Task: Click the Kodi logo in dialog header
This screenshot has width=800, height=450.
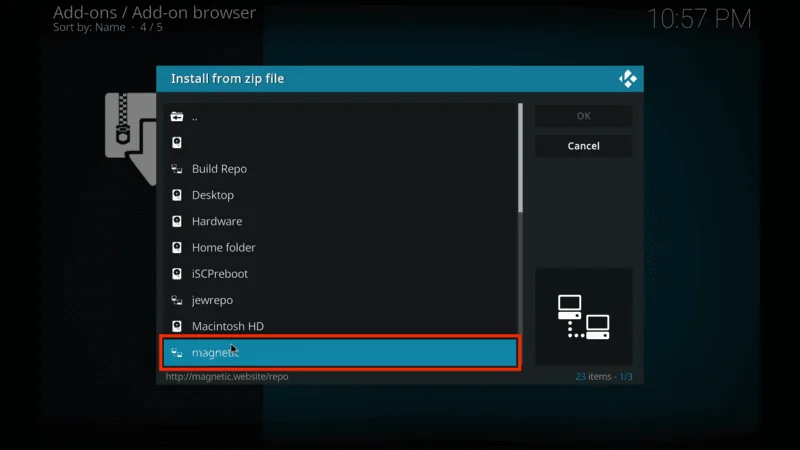Action: (628, 79)
